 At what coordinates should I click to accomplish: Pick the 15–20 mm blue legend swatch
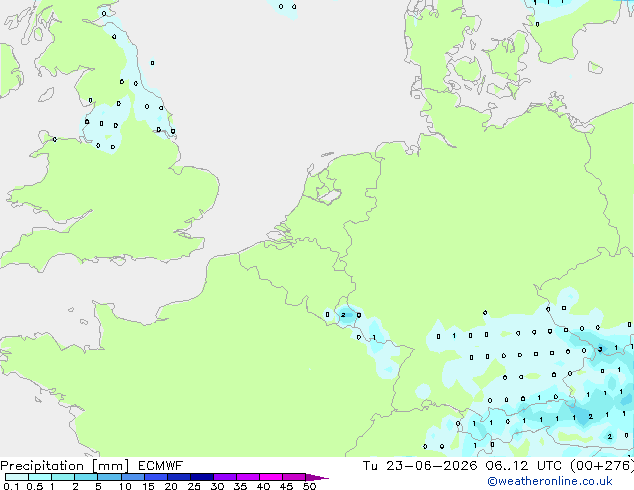coord(155,477)
